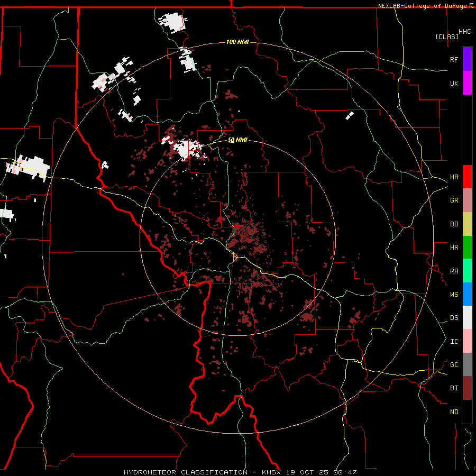This screenshot has width=476, height=476.
Task: Click the HHC product label
Action: 465,32
